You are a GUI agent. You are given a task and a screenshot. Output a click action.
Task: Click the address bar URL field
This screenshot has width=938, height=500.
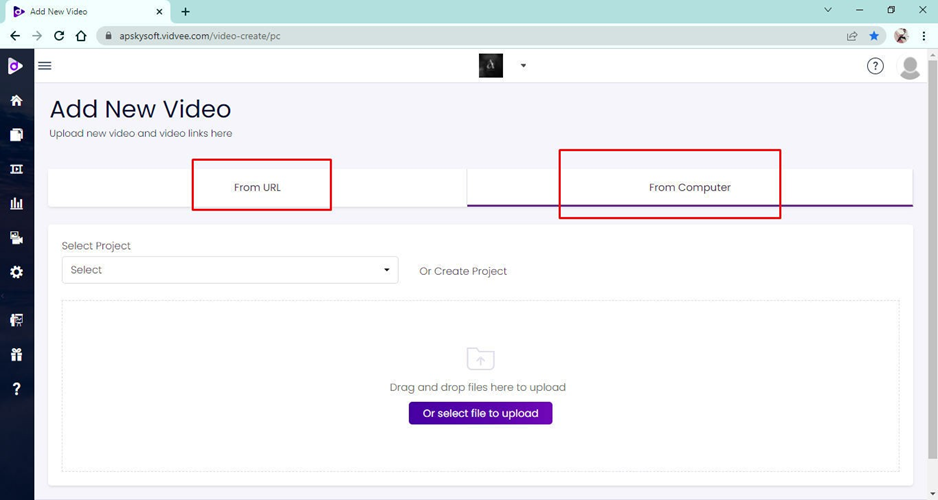coord(473,36)
